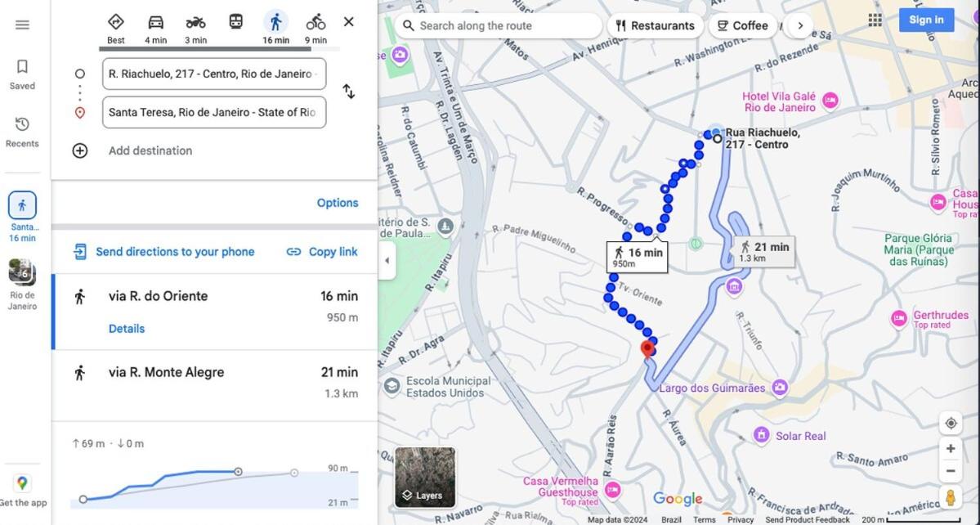Open route Options

(338, 203)
